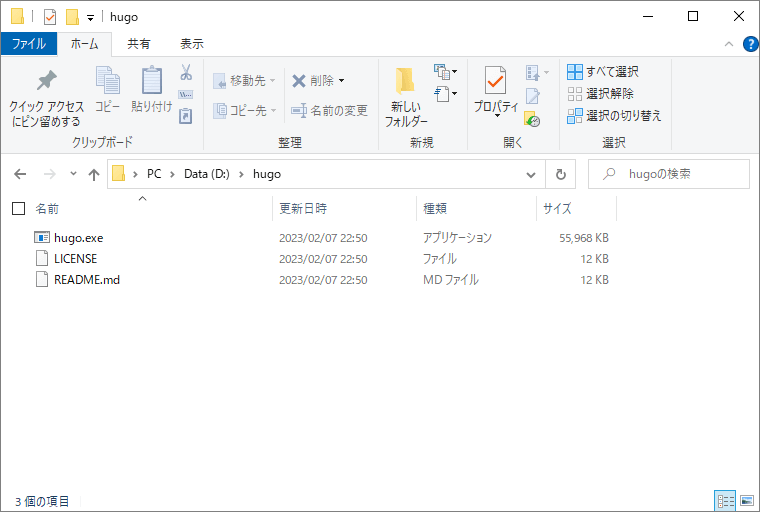
Task: Expand the address bar history dropdown
Action: [532, 174]
